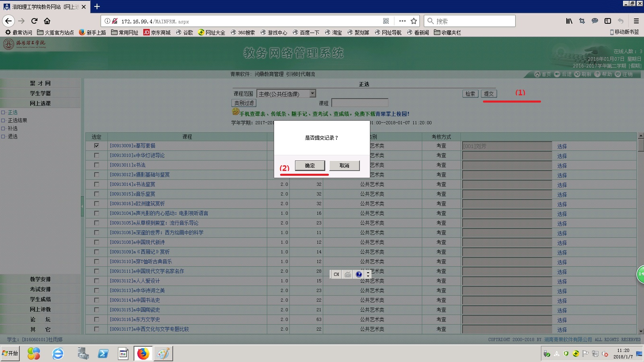Open the Firefox hamburger menu

point(636,21)
